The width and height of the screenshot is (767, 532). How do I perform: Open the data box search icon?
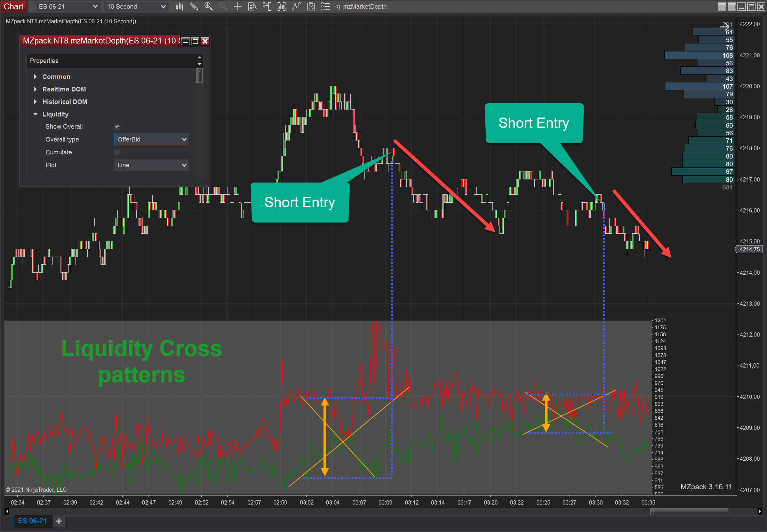coord(252,7)
